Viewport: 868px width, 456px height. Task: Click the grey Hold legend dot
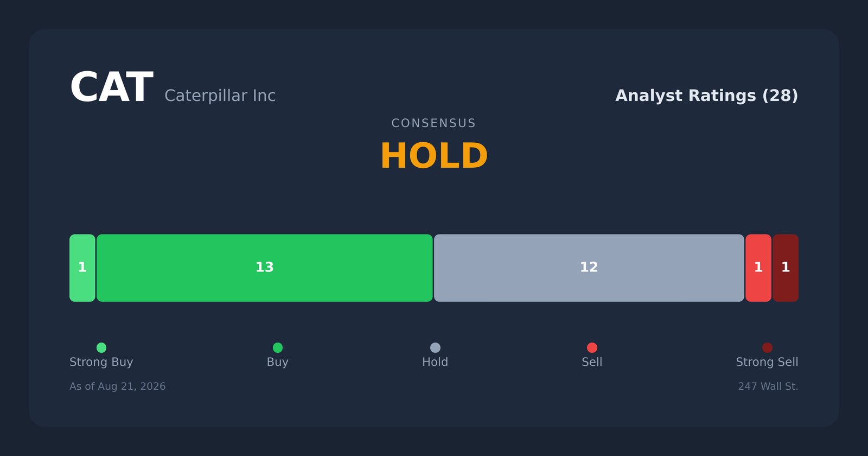[x=435, y=347]
